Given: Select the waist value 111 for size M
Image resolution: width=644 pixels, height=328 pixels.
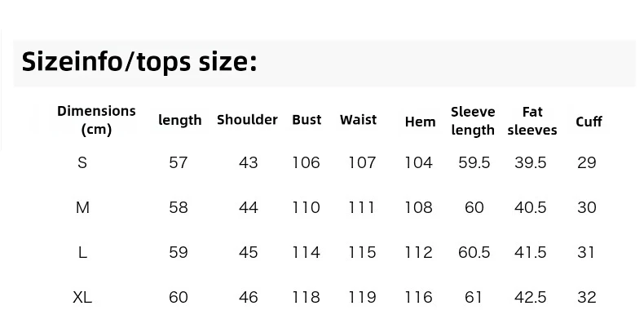Looking at the screenshot, I should pos(361,207).
